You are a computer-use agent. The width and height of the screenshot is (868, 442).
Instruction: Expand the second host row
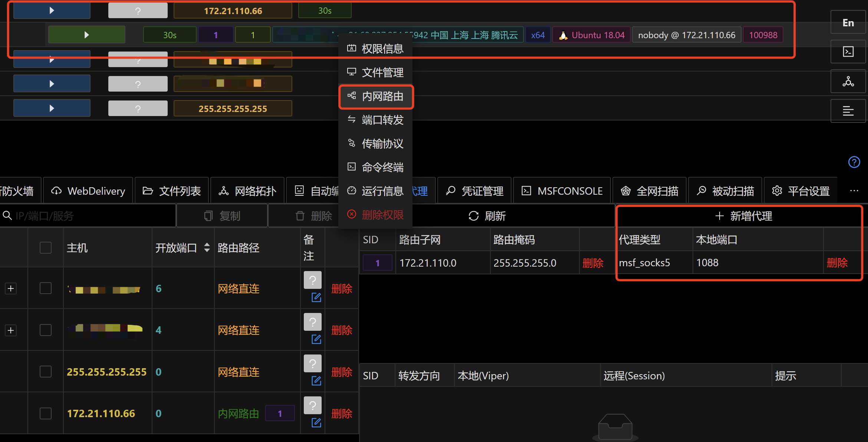click(x=10, y=330)
